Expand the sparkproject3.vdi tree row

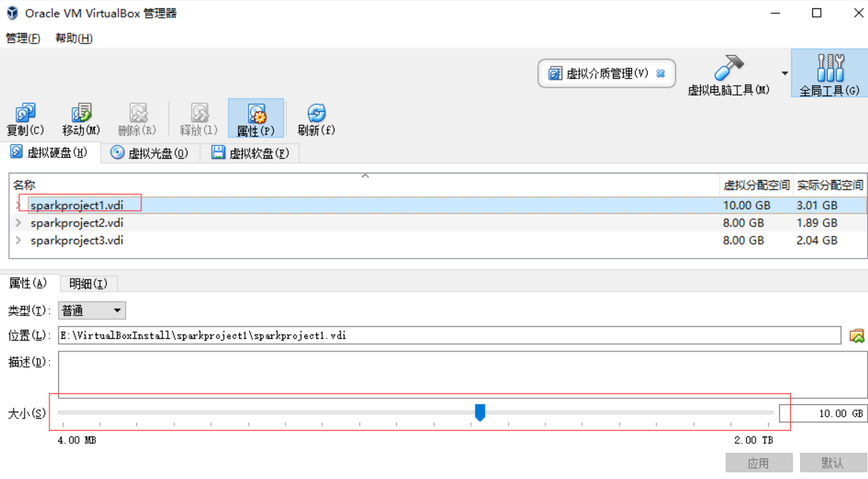click(x=19, y=240)
